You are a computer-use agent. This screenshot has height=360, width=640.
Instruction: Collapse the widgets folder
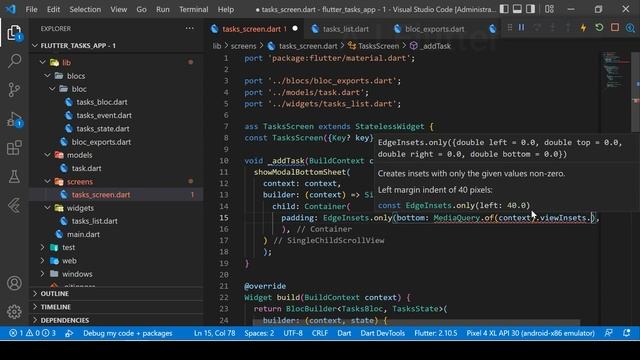(47, 208)
